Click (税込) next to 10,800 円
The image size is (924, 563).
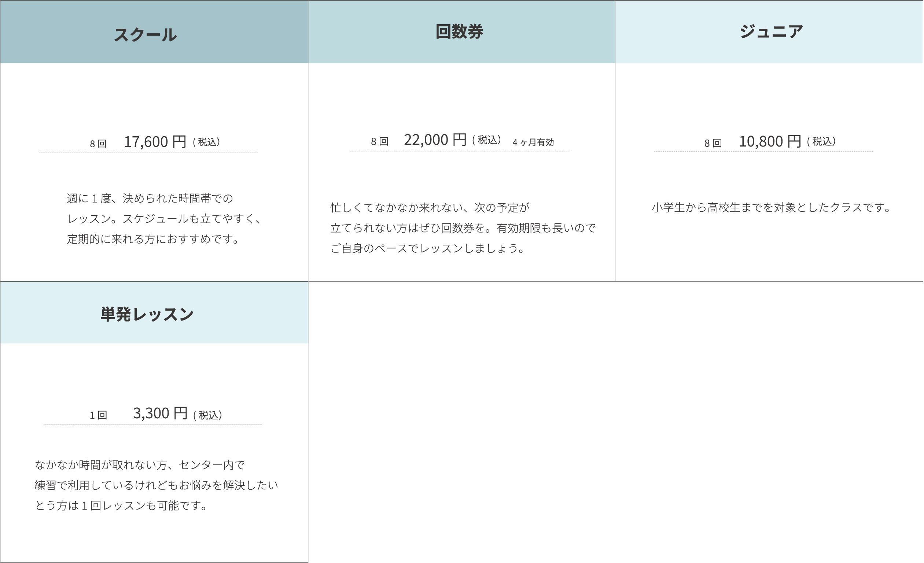tap(821, 141)
